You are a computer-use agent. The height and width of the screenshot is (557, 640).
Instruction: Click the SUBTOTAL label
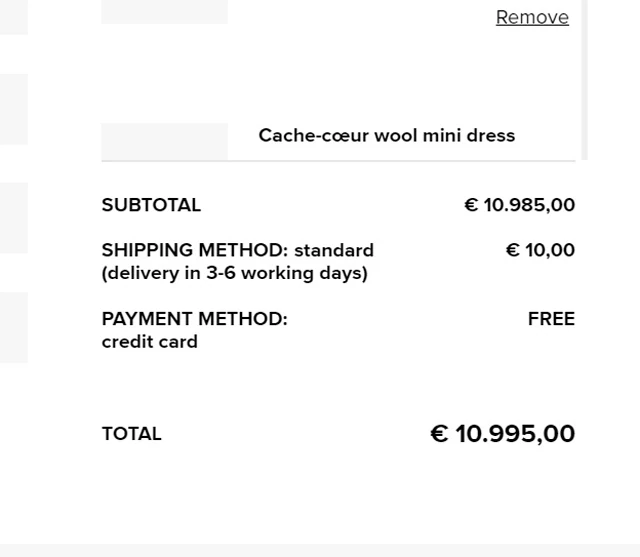pos(151,205)
